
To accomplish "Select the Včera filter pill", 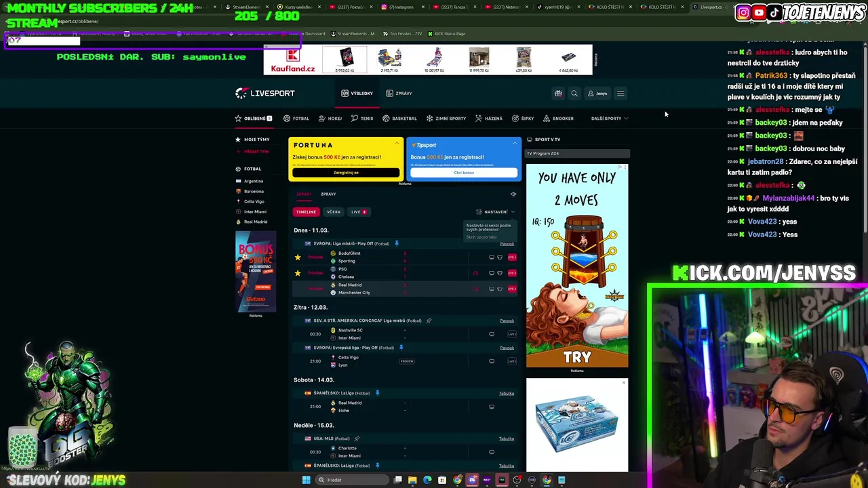I will (334, 212).
